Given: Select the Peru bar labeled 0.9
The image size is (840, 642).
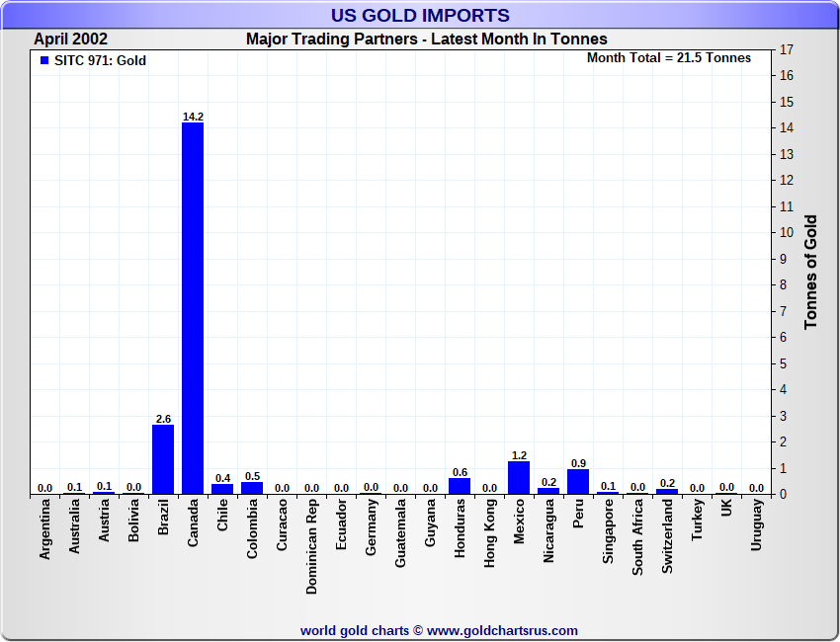Looking at the screenshot, I should (x=578, y=482).
